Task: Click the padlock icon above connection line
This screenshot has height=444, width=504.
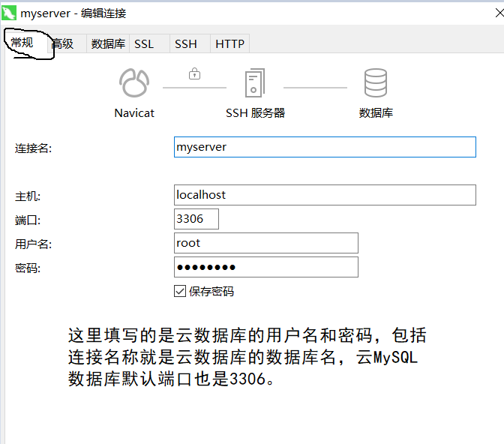Action: (x=194, y=74)
